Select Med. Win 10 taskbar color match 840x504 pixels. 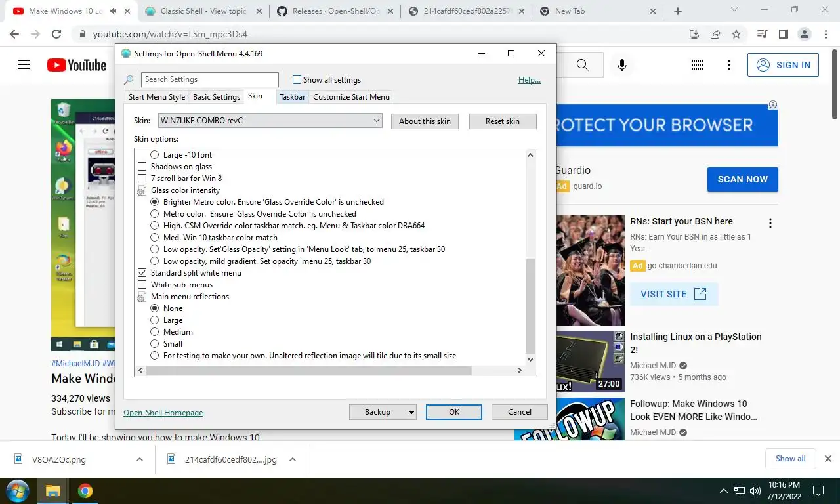tap(155, 238)
